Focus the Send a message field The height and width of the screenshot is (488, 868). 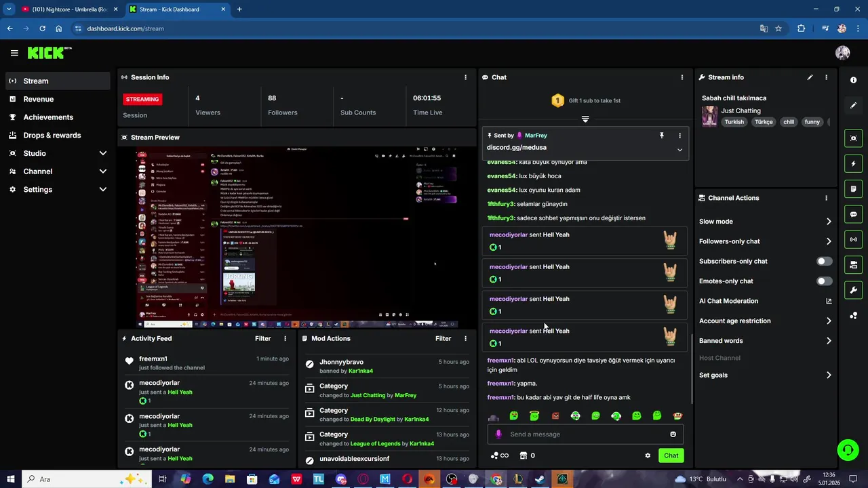click(585, 434)
